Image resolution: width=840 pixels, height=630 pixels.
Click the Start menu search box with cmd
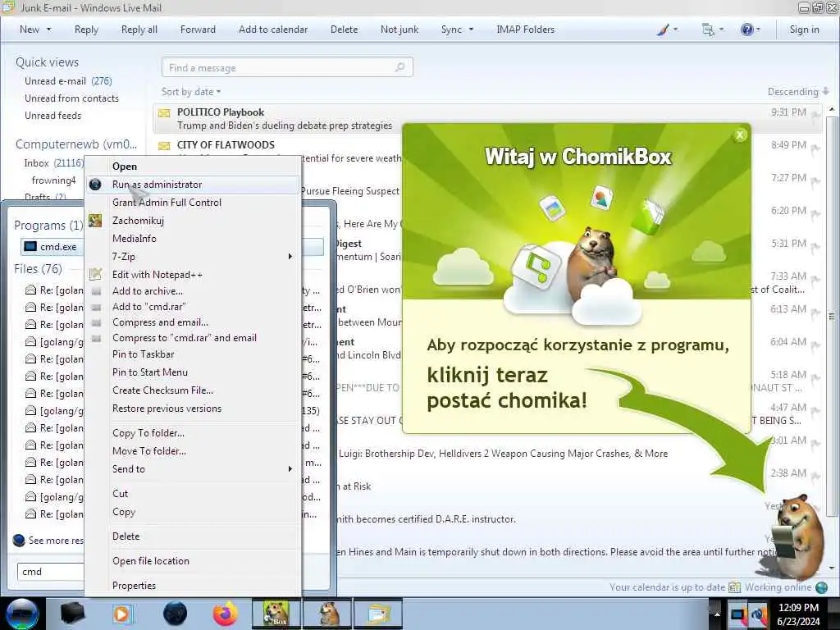[51, 572]
